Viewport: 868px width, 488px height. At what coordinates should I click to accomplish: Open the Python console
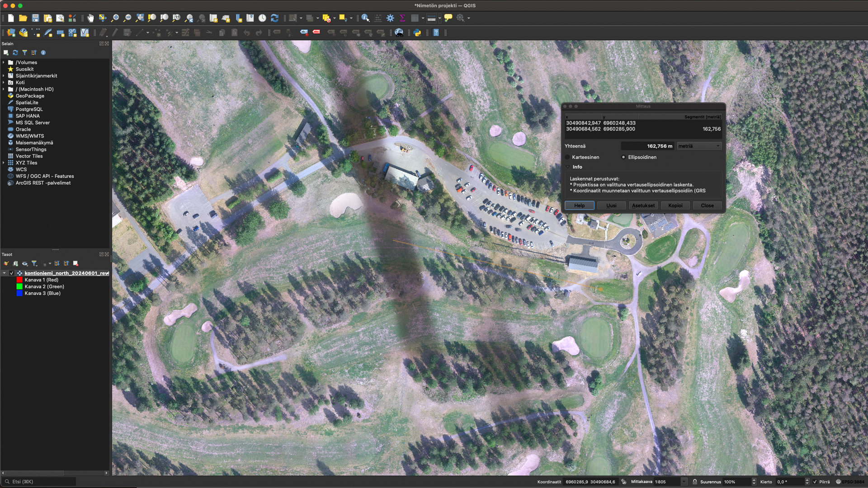417,33
